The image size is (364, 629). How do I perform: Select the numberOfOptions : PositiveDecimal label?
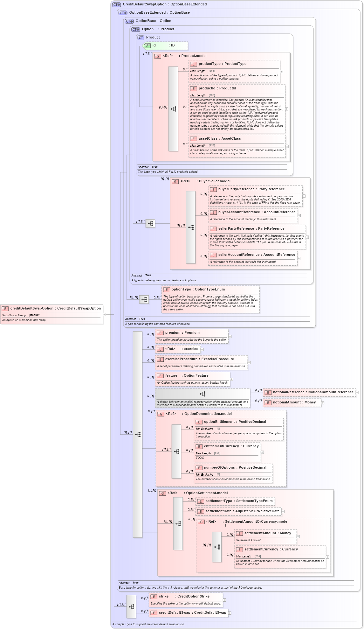(235, 468)
